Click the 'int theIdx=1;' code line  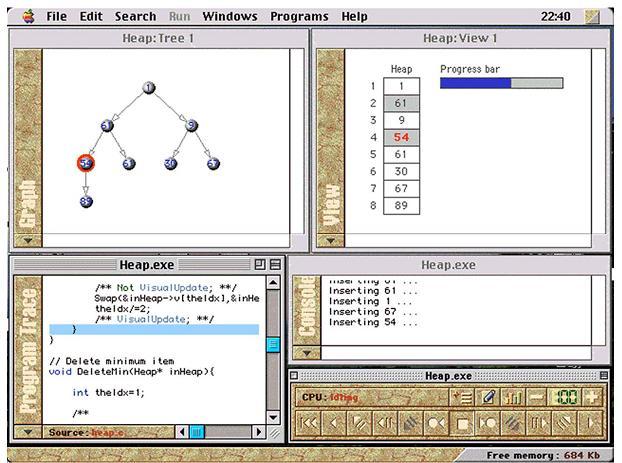point(108,392)
